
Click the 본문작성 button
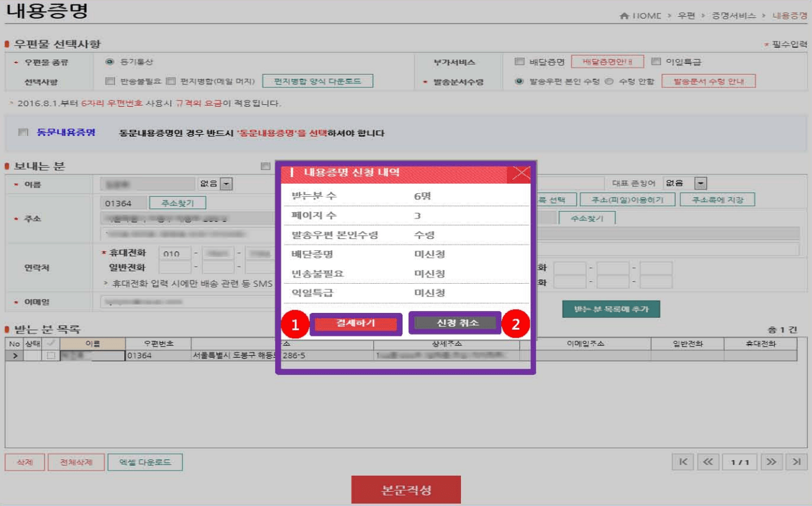406,490
